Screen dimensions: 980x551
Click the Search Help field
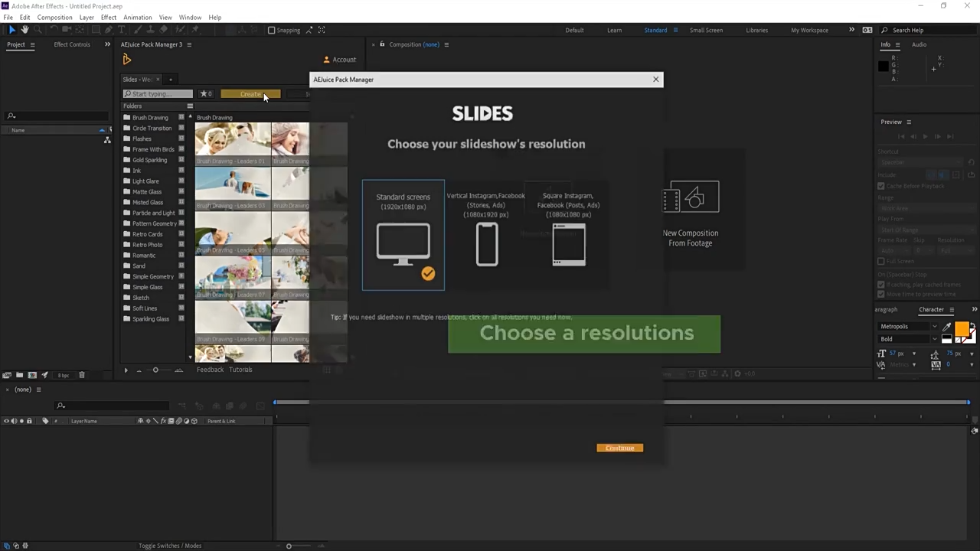[926, 31]
